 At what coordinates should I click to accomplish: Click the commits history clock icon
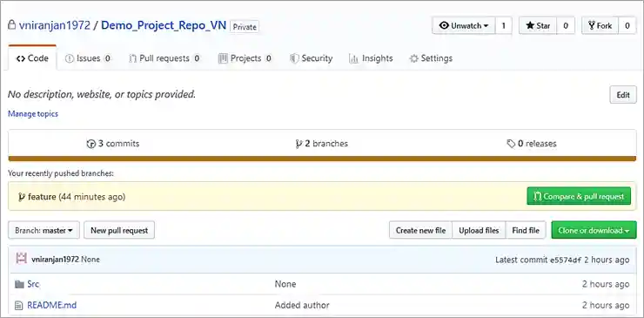pyautogui.click(x=91, y=144)
